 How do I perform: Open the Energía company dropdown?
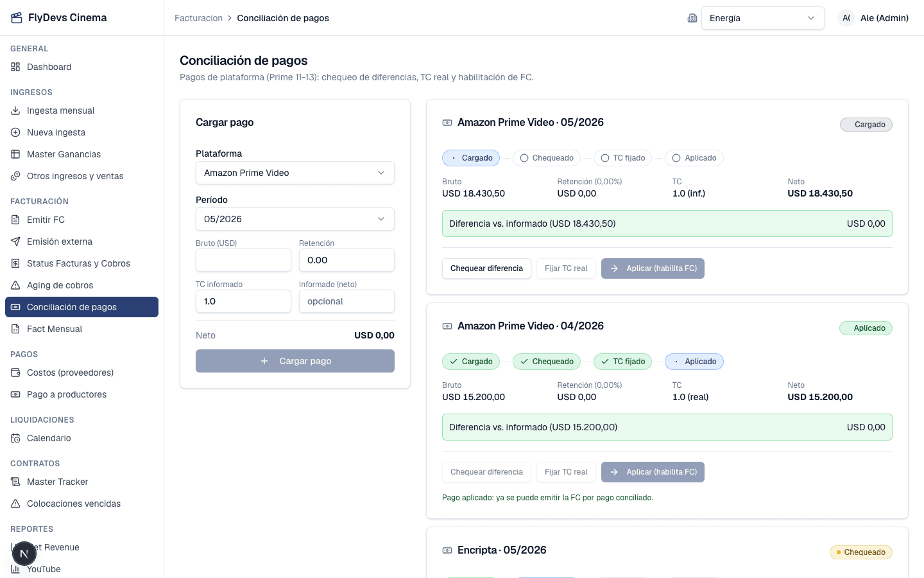point(763,18)
